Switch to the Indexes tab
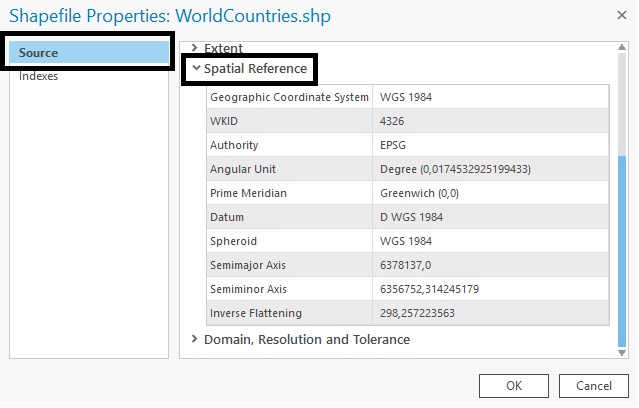 [39, 77]
